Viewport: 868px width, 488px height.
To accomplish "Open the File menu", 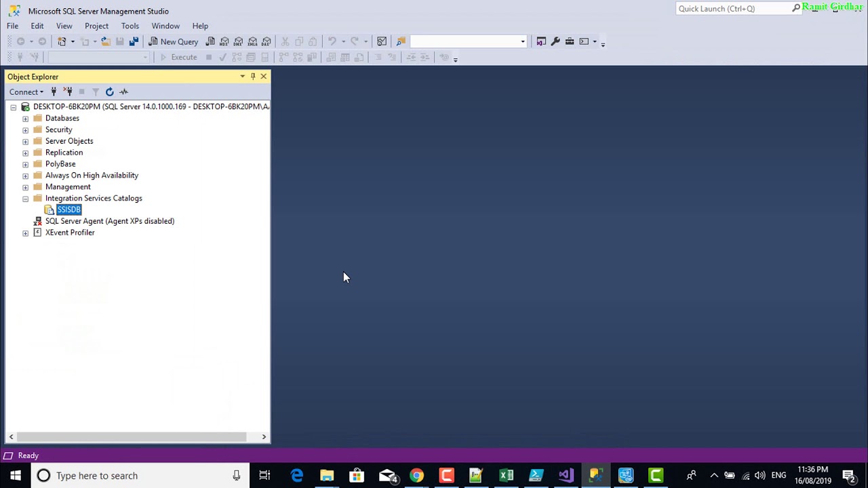I will pyautogui.click(x=12, y=26).
